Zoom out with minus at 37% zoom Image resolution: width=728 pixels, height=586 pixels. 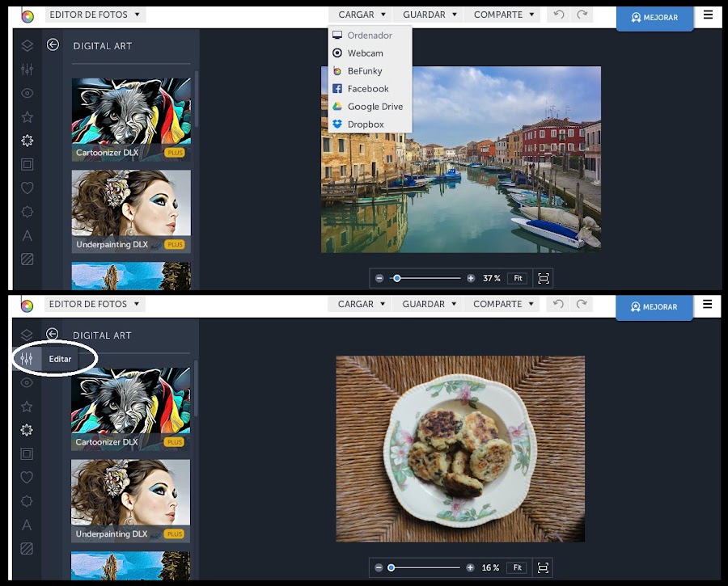click(379, 278)
